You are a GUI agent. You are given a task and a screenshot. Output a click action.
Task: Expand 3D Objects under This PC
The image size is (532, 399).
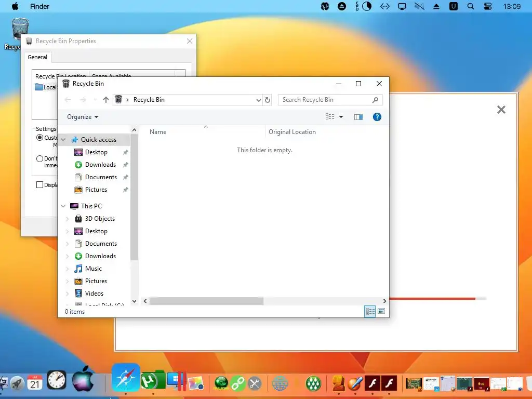[67, 219]
